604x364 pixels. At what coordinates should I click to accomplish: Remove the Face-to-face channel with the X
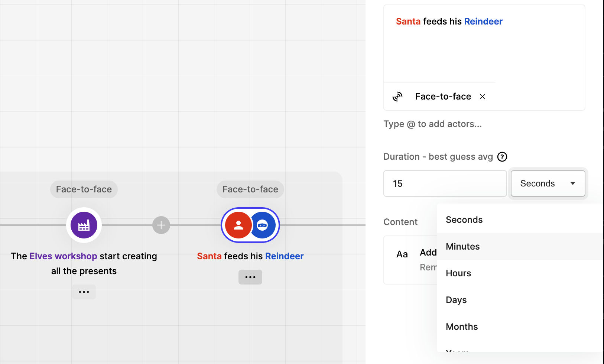[483, 97]
